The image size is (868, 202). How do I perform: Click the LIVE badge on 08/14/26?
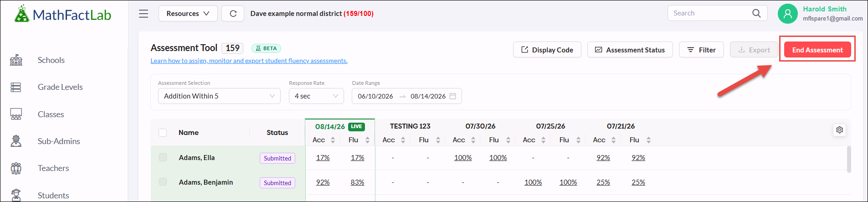point(357,127)
